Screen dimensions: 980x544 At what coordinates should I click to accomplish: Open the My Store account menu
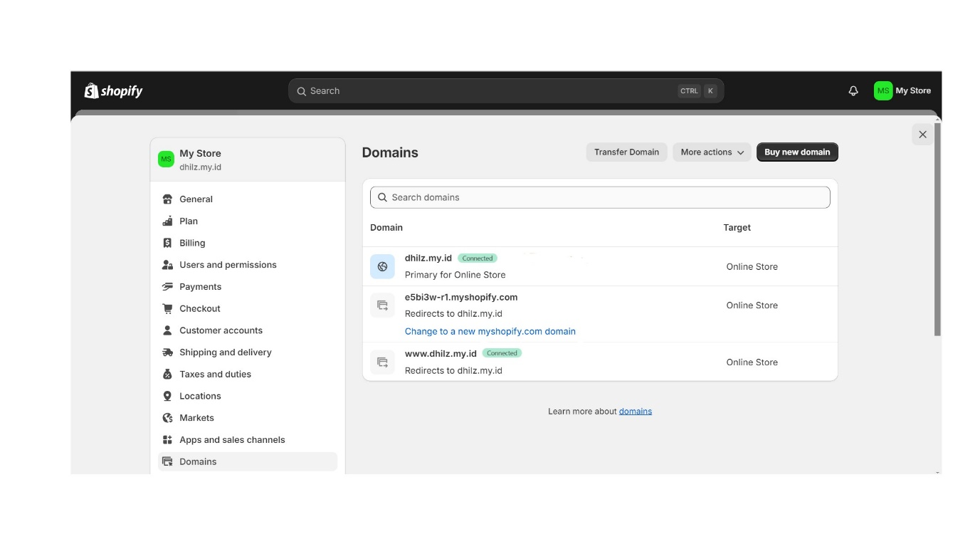(x=902, y=90)
